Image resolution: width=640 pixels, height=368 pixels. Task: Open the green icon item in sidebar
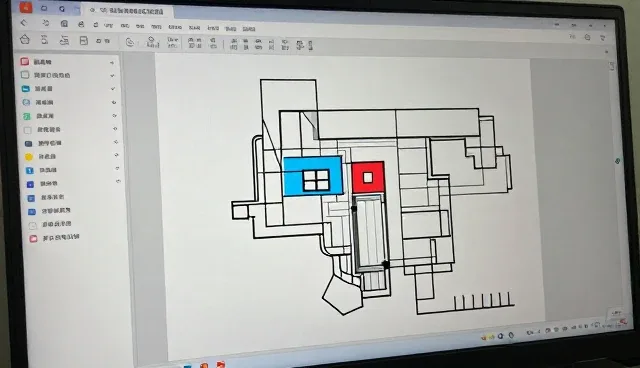click(x=39, y=116)
